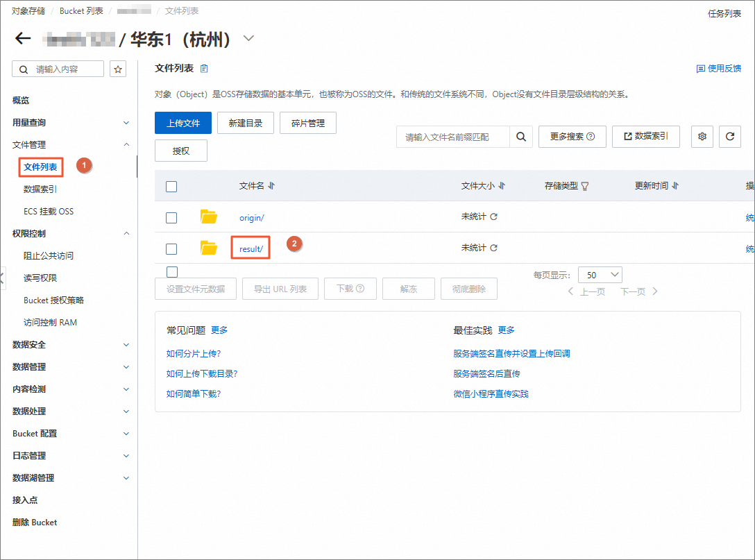
Task: Open the 如何分片上传? FAQ link
Action: coord(194,353)
